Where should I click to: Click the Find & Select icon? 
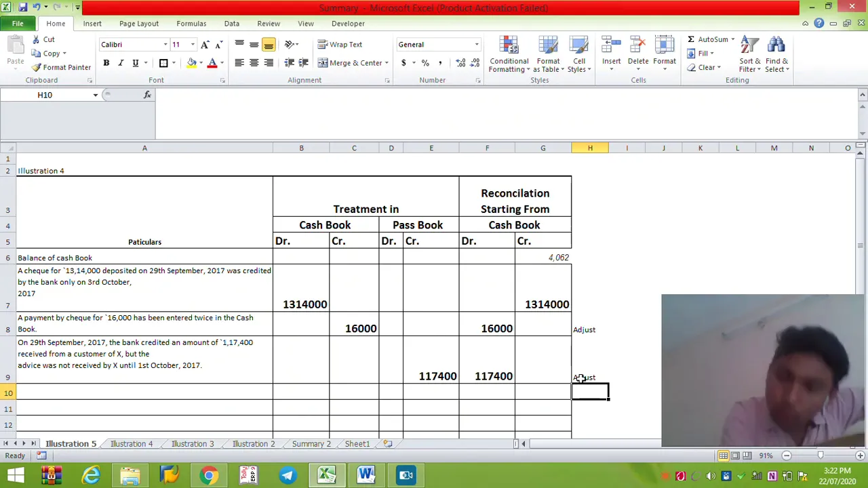point(776,56)
